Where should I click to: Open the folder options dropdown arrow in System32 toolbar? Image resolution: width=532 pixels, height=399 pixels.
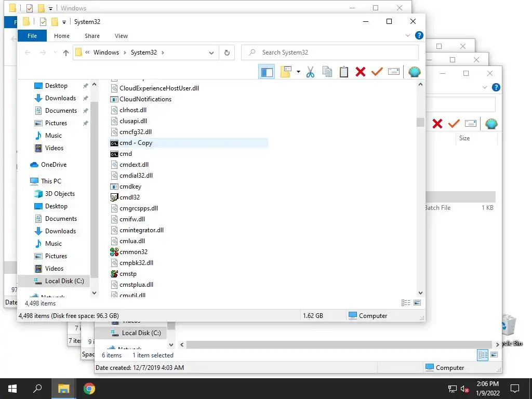click(x=298, y=72)
